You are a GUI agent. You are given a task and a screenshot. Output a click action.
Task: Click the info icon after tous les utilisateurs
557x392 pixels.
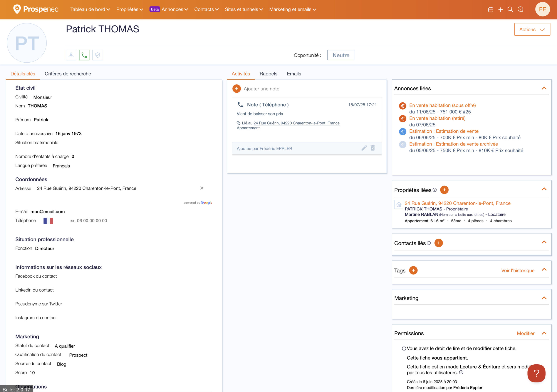pyautogui.click(x=461, y=372)
